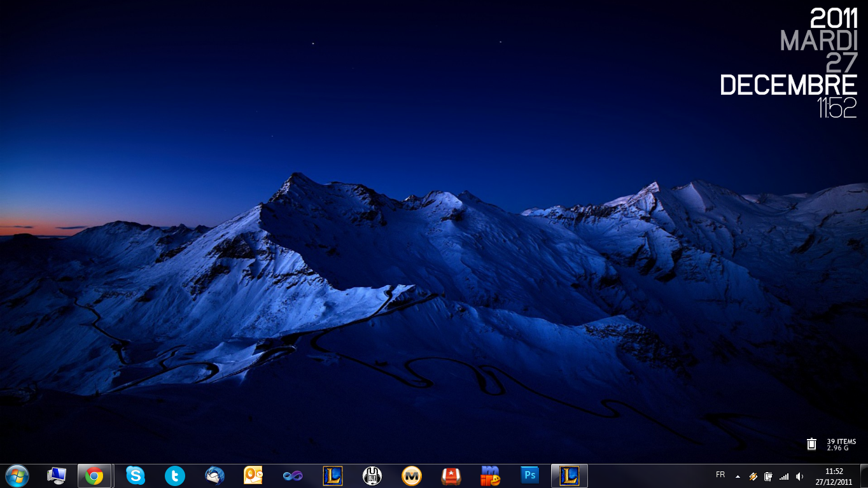The width and height of the screenshot is (868, 488).
Task: Open the Recycle Bin widget trash icon
Action: [812, 444]
